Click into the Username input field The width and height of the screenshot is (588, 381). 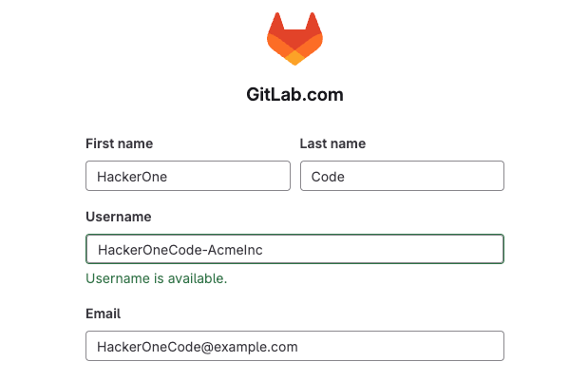[294, 249]
